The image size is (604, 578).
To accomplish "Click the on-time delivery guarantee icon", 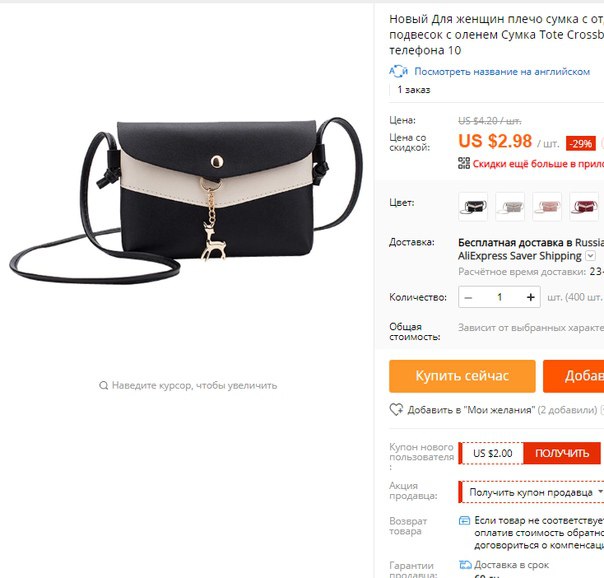I will (465, 565).
